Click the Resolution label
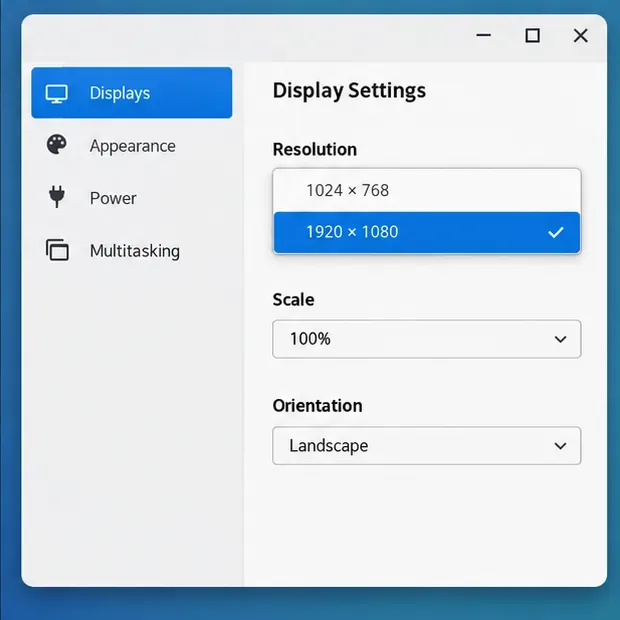This screenshot has width=620, height=620. (315, 149)
